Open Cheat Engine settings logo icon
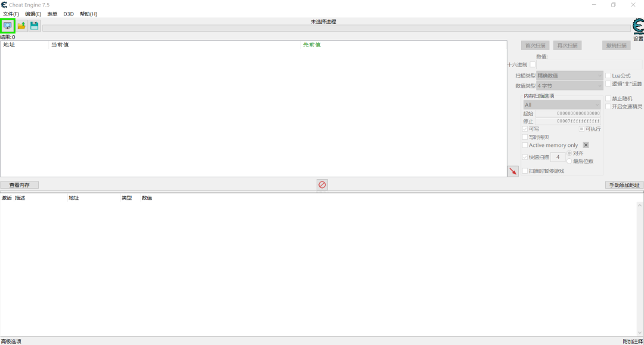This screenshot has height=345, width=644. pyautogui.click(x=638, y=27)
